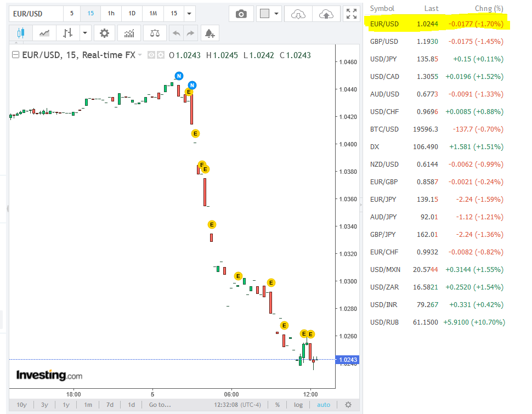Viewport: 532px width, 414px height.
Task: Select USD/JPY in the symbol list
Action: 437,59
